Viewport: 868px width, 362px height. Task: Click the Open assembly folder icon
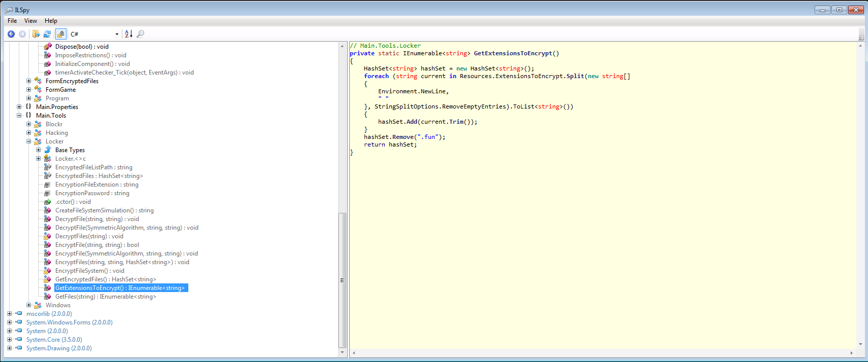click(x=36, y=34)
